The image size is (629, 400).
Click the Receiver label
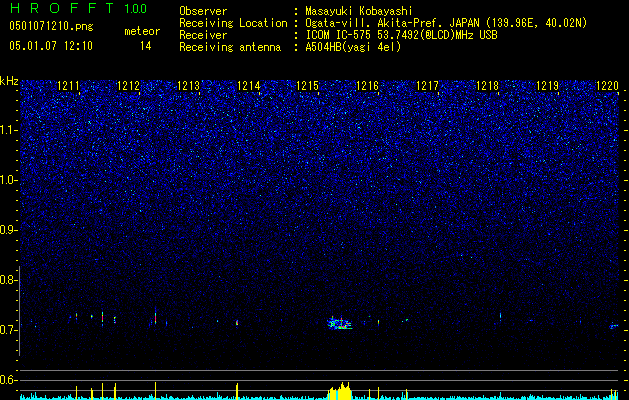coord(203,35)
